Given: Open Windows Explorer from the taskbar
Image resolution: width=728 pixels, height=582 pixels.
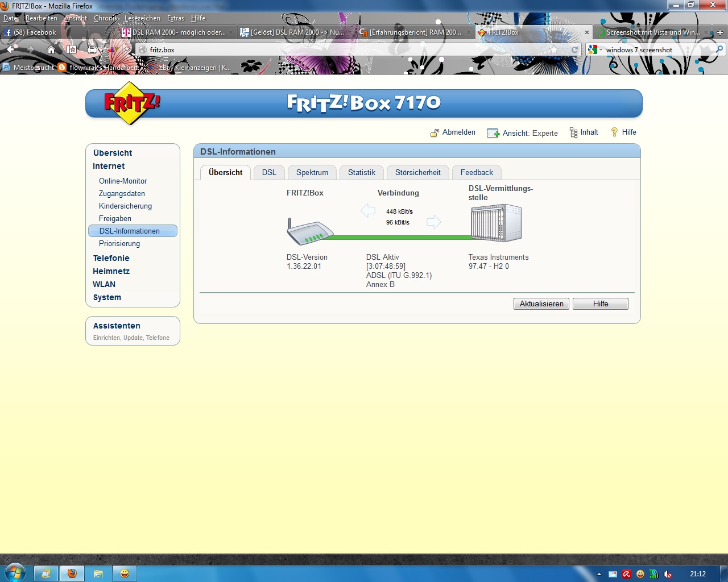Looking at the screenshot, I should pyautogui.click(x=98, y=573).
